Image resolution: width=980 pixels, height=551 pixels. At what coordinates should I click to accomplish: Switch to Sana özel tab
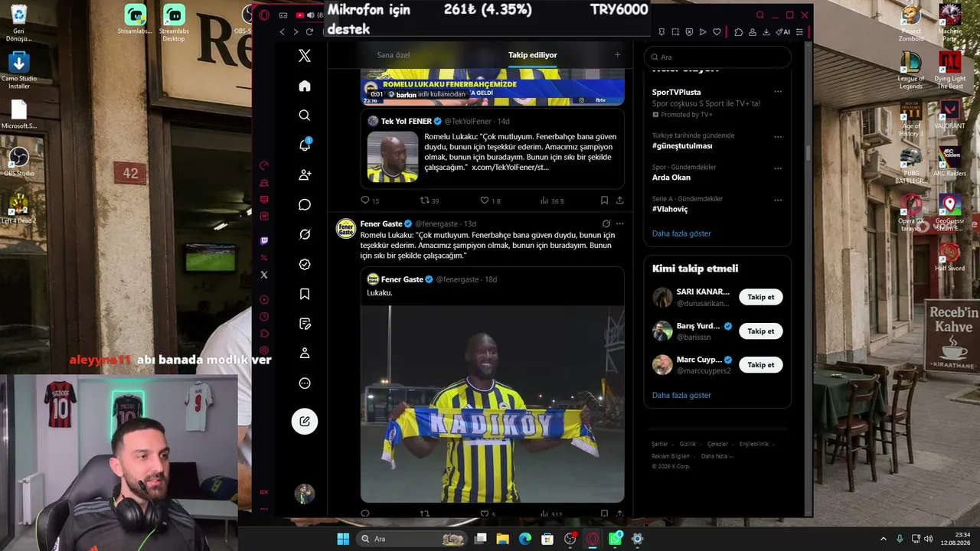click(394, 55)
